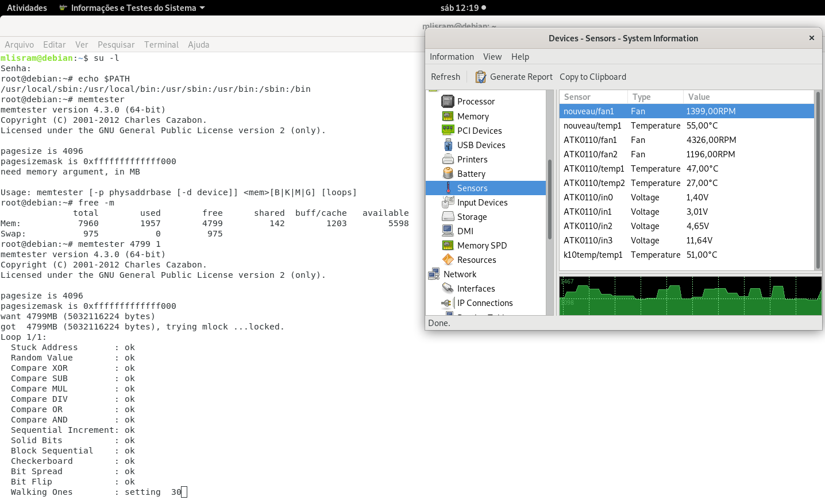Click the Memory icon in sidebar tree
This screenshot has width=825, height=504.
448,116
